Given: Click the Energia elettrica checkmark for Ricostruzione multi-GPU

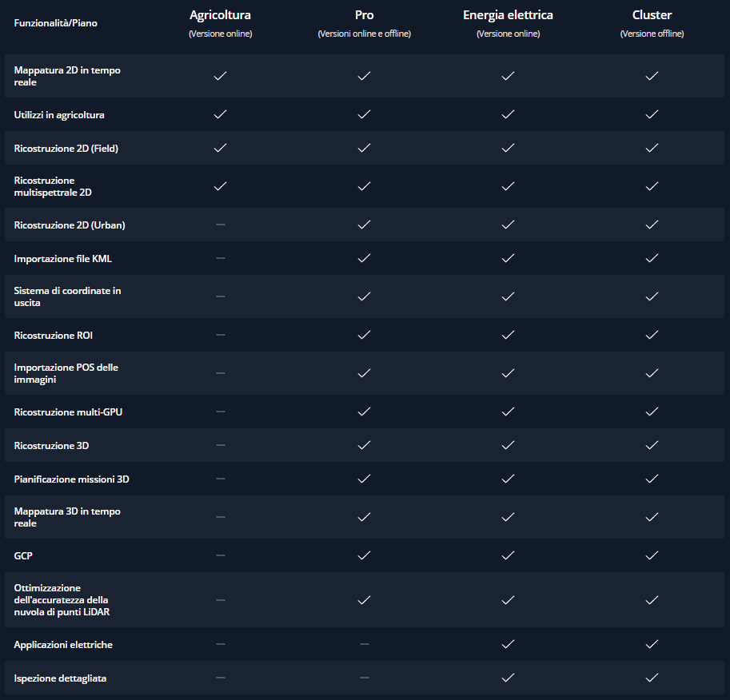Looking at the screenshot, I should tap(508, 412).
